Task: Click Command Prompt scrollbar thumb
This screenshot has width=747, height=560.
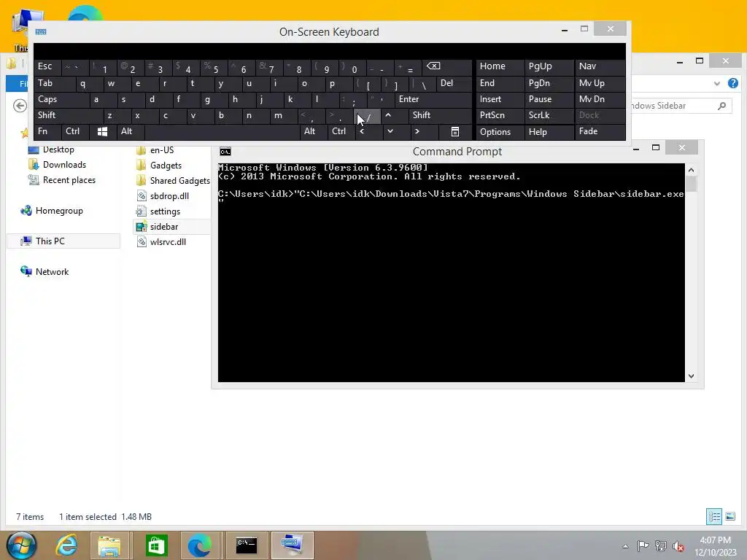Action: coord(692,184)
